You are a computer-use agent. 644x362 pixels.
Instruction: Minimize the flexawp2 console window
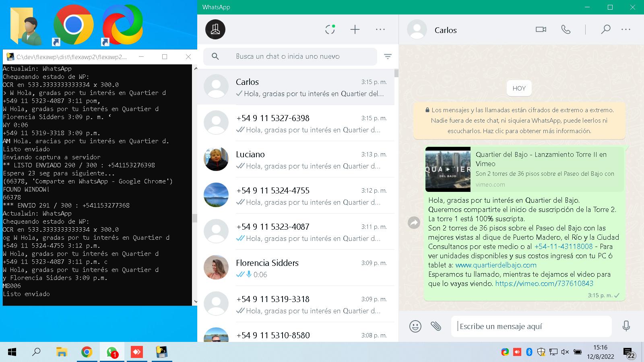coord(141,57)
